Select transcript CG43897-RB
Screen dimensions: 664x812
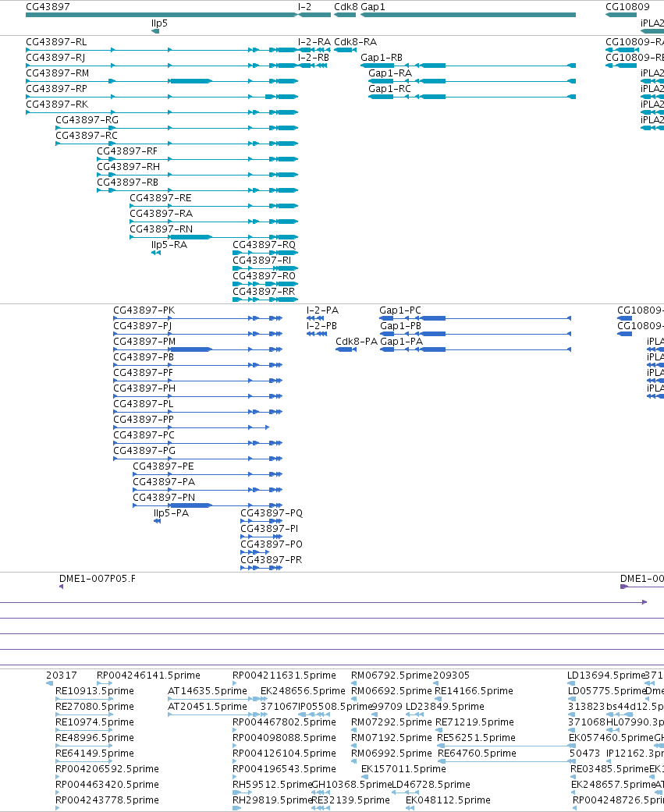click(x=197, y=190)
